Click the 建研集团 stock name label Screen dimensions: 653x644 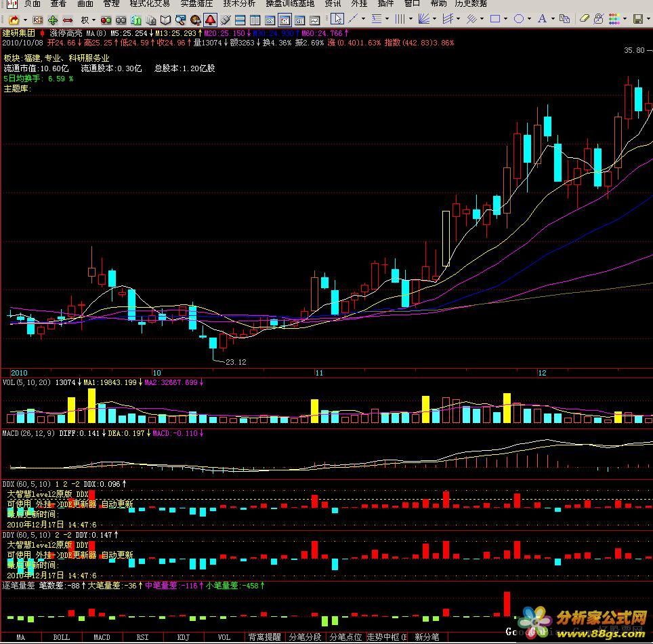tap(19, 33)
